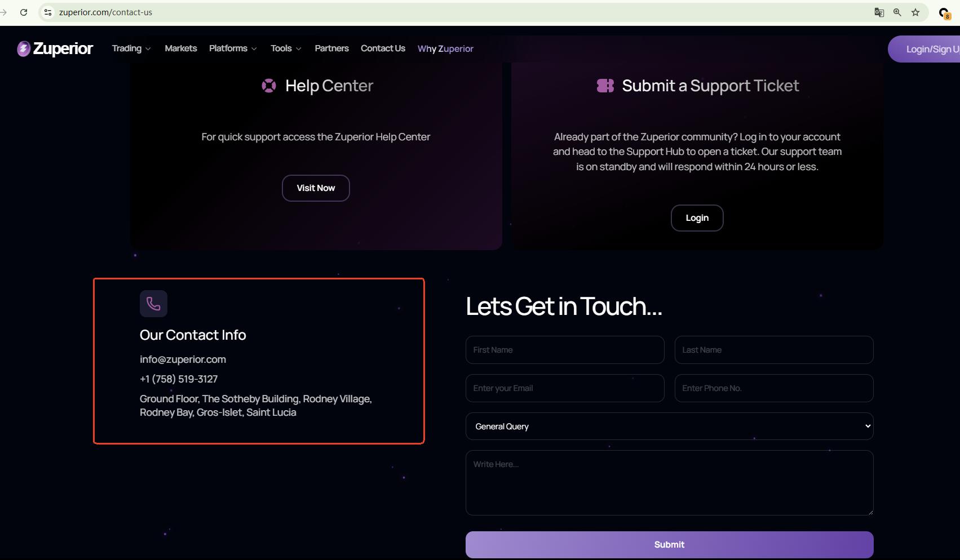Expand the Trading menu dropdown
This screenshot has height=560, width=960.
(x=131, y=48)
